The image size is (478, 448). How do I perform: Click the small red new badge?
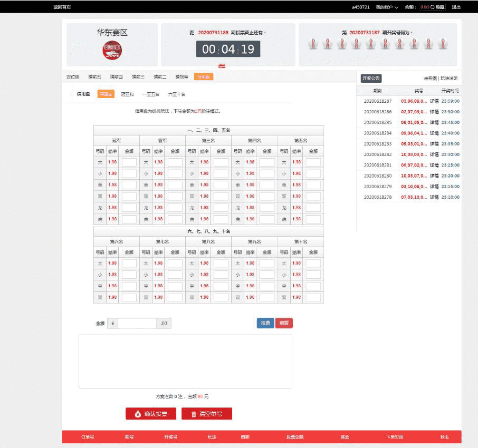pyautogui.click(x=222, y=66)
